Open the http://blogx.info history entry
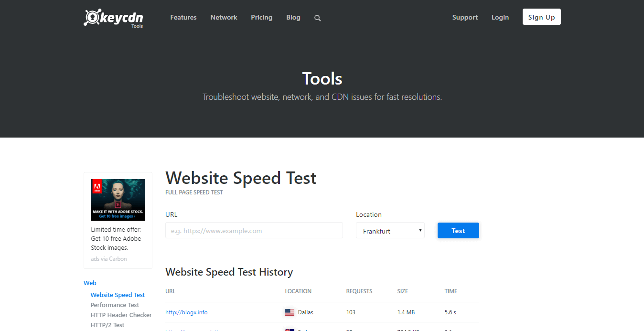The image size is (644, 331). click(186, 312)
